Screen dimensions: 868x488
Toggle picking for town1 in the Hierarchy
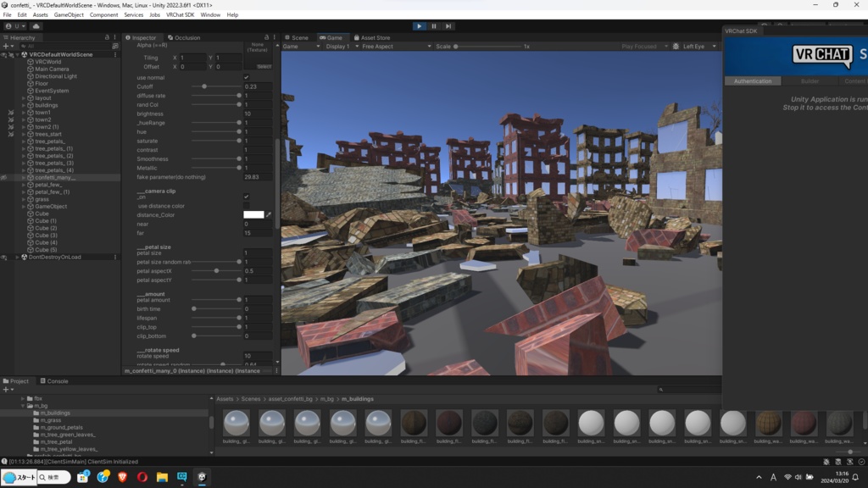[x=11, y=113]
